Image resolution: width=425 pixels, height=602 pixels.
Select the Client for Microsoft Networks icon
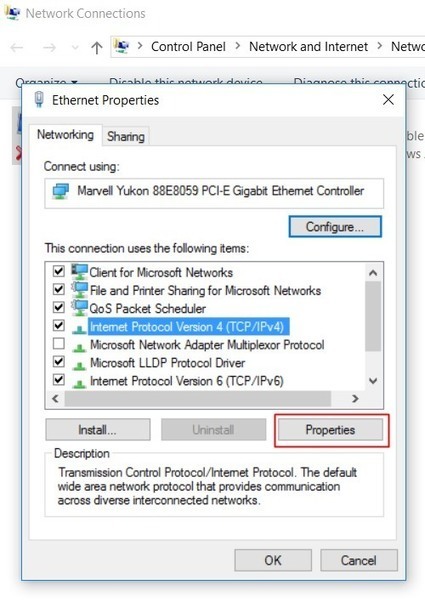[x=79, y=272]
